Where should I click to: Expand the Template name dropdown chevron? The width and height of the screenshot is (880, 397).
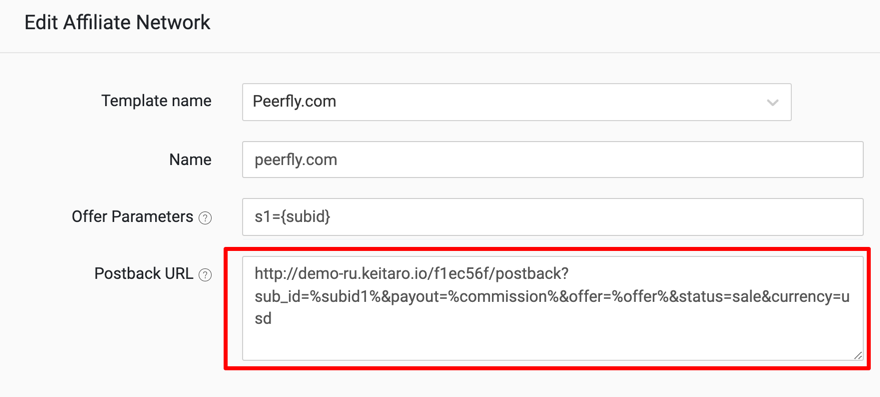773,103
